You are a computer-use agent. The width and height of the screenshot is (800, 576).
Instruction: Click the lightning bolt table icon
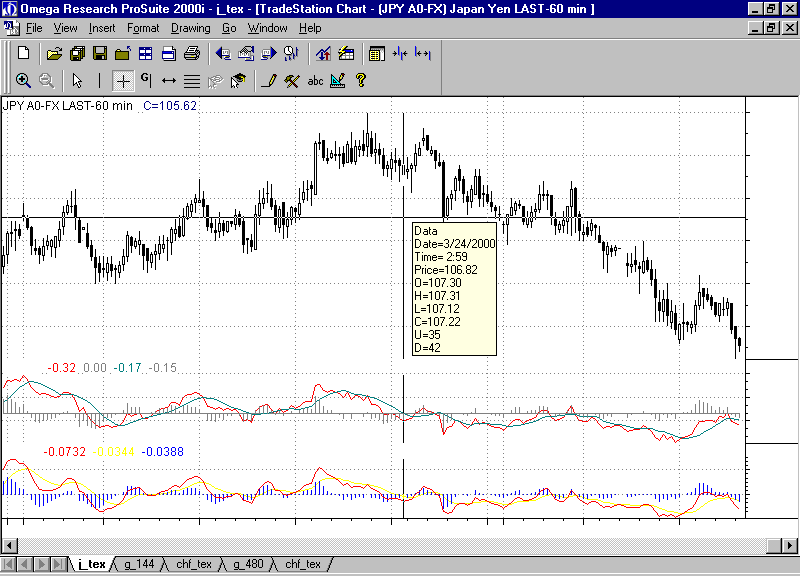[346, 54]
